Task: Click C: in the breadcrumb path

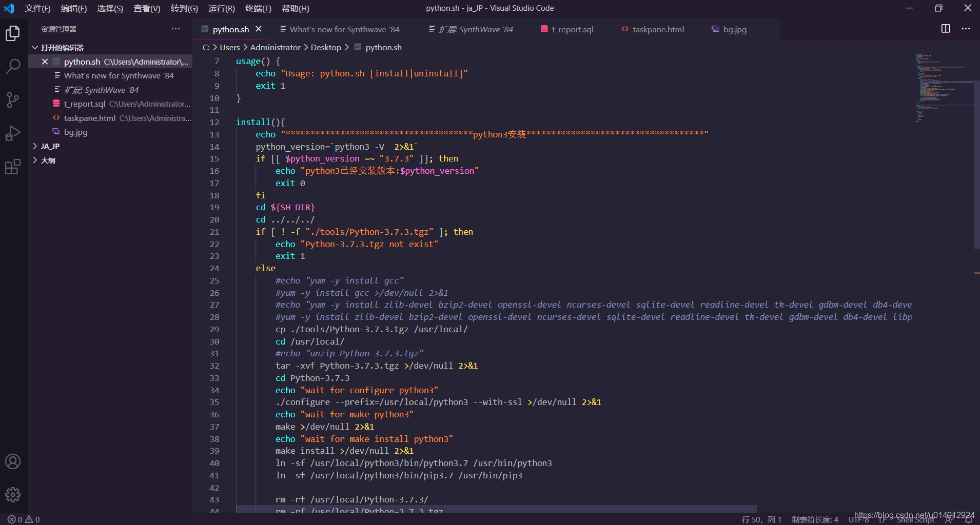Action: (x=206, y=47)
